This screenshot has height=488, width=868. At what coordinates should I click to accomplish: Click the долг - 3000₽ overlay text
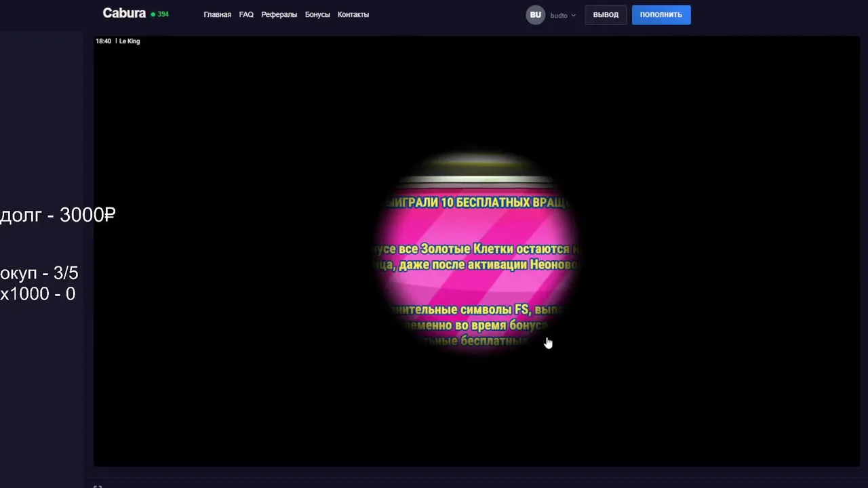(58, 215)
